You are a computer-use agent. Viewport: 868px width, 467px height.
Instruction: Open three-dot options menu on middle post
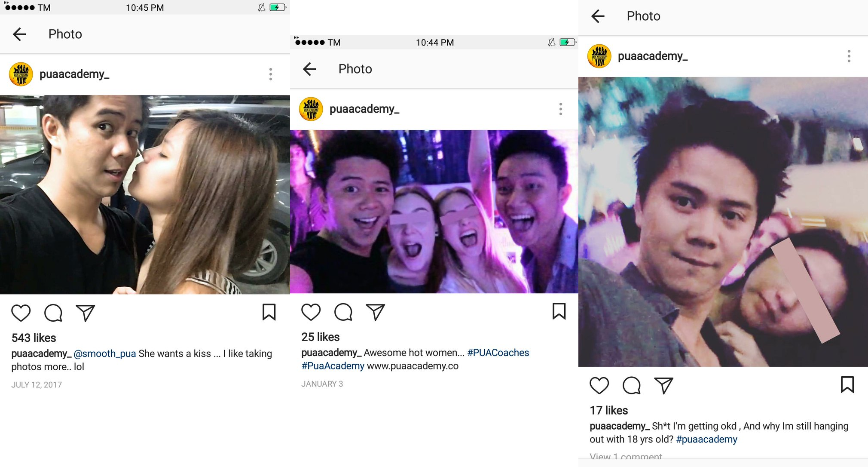[560, 109]
